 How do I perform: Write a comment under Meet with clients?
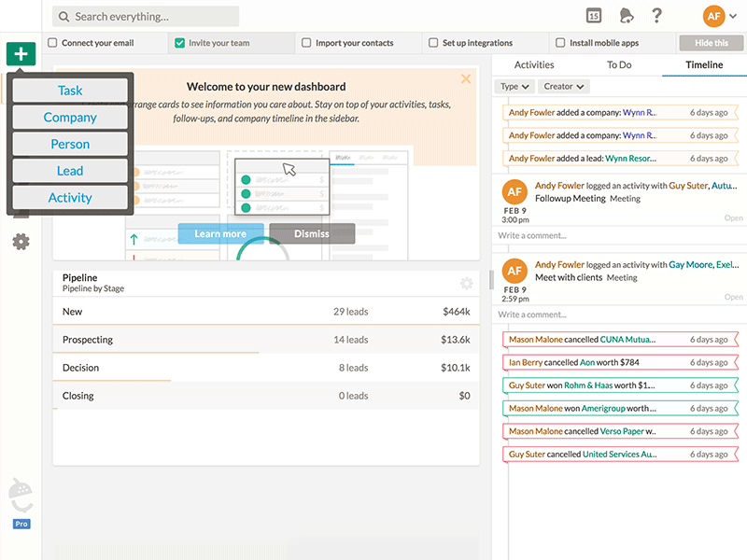[619, 315]
